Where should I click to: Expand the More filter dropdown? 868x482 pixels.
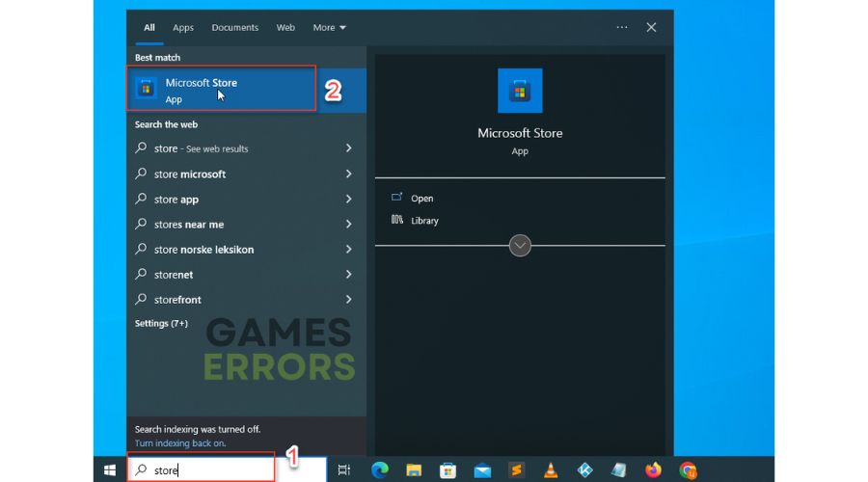point(330,27)
